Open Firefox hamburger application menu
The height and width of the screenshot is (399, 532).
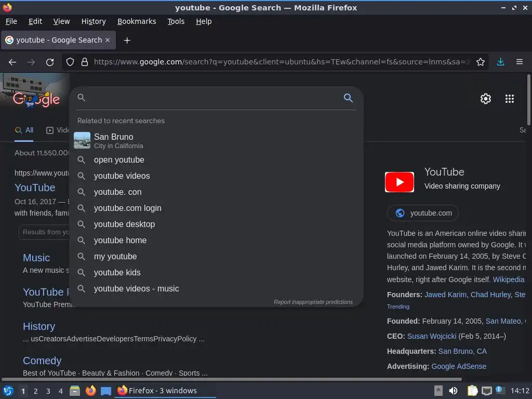(520, 62)
